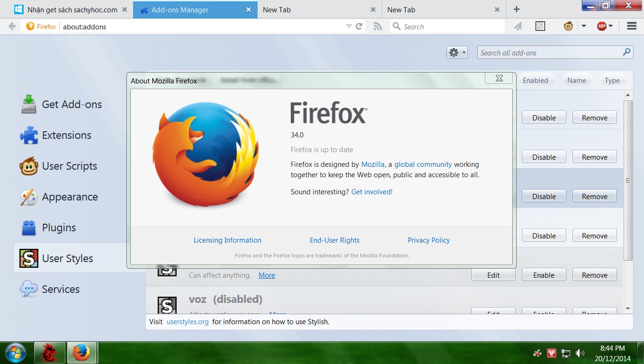Click the Firefox icon on the taskbar
This screenshot has width=644, height=364.
[81, 353]
